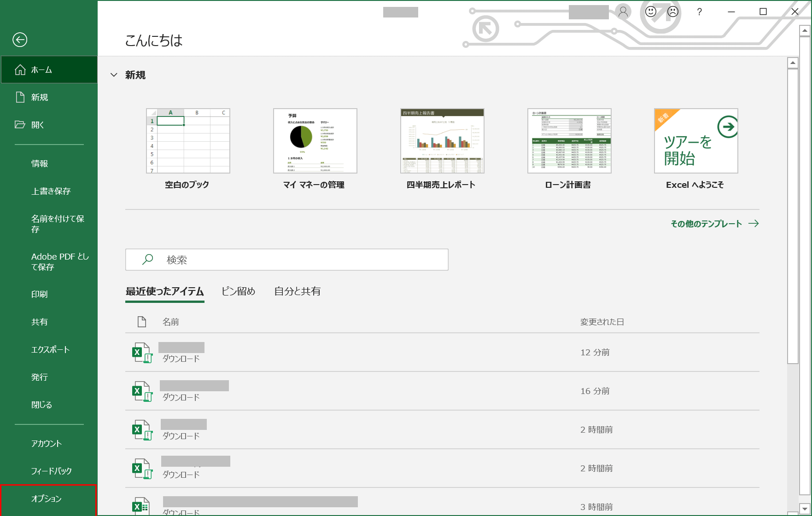Click the back arrow icon in the sidebar
Screen dimensions: 812x516
click(20, 40)
